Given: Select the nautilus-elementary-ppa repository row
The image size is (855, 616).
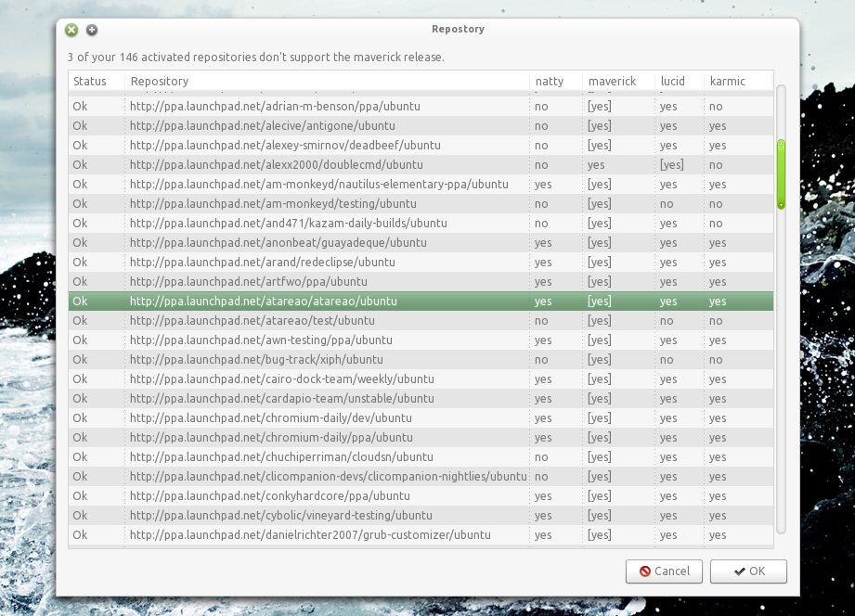Looking at the screenshot, I should click(x=421, y=185).
